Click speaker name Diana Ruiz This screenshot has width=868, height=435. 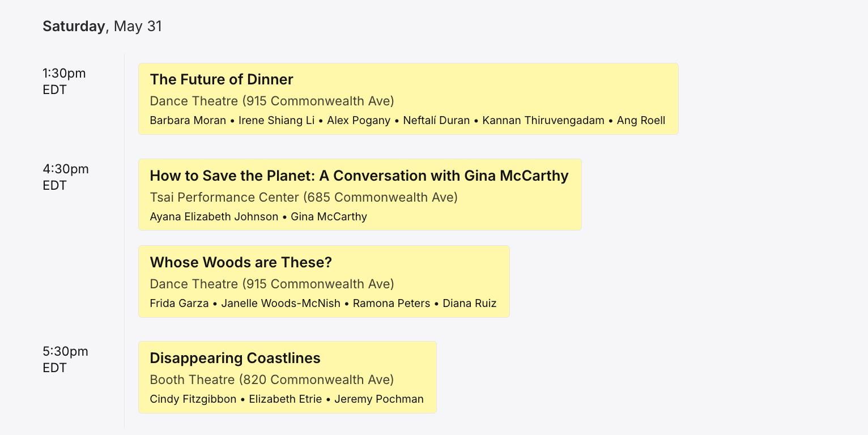(469, 303)
